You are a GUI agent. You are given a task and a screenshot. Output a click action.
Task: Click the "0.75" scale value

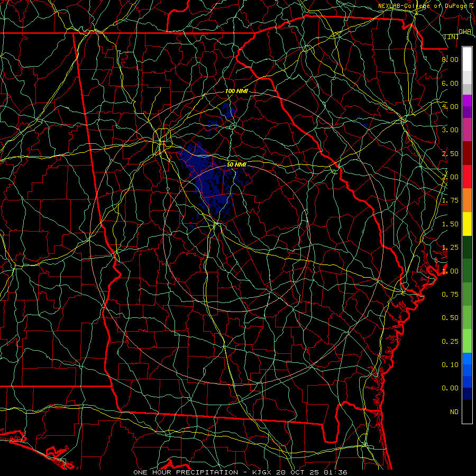[x=450, y=295]
